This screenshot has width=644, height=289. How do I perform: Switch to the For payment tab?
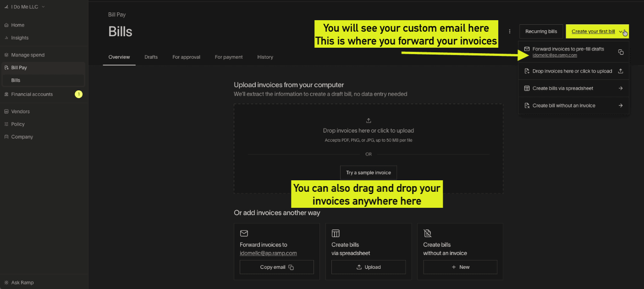(229, 57)
